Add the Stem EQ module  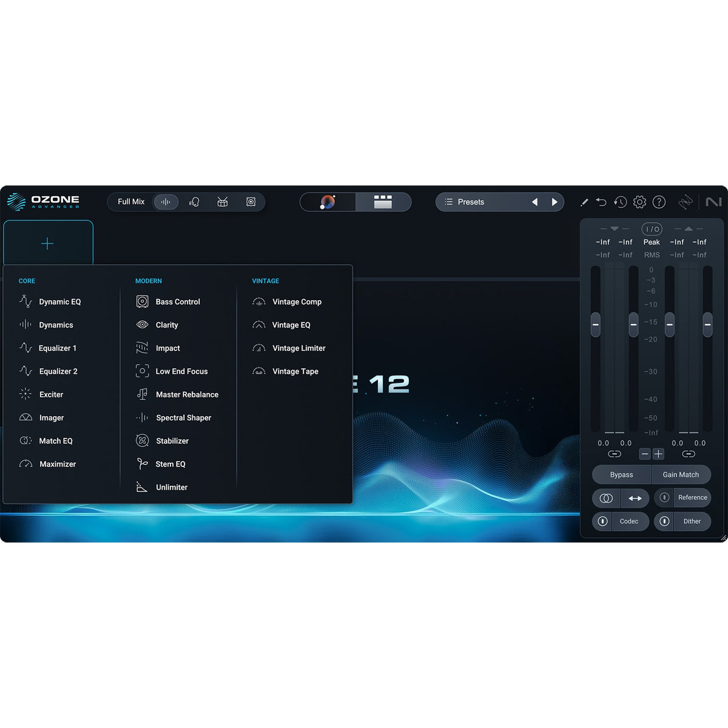coord(161,464)
